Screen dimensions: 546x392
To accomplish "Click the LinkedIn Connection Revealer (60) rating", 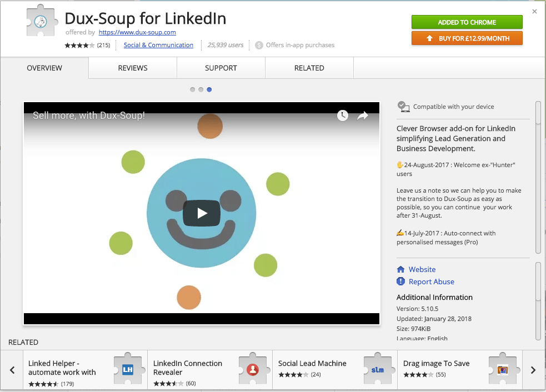I will pyautogui.click(x=174, y=383).
